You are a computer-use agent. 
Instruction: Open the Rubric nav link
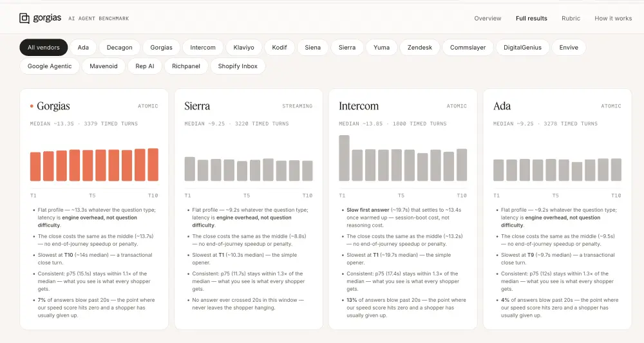571,19
